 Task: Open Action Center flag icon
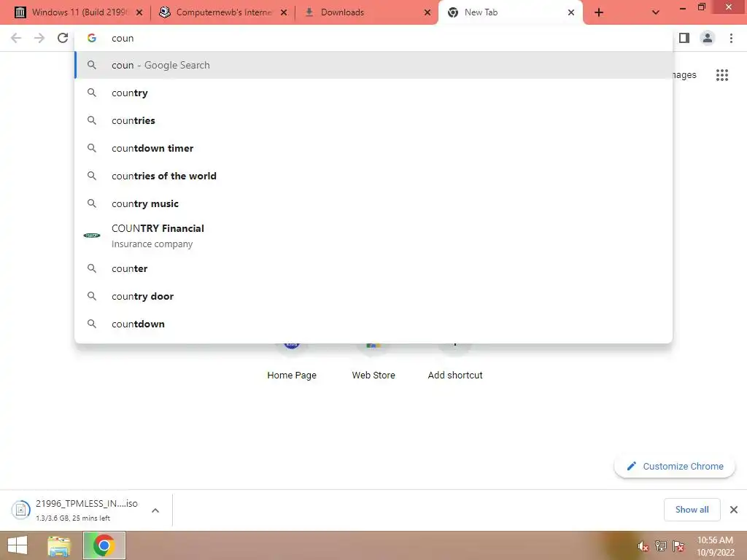pos(678,546)
